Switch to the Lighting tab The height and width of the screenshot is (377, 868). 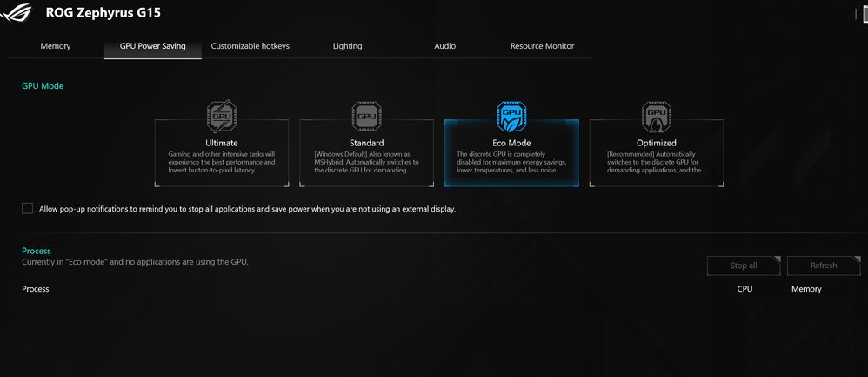pyautogui.click(x=348, y=46)
